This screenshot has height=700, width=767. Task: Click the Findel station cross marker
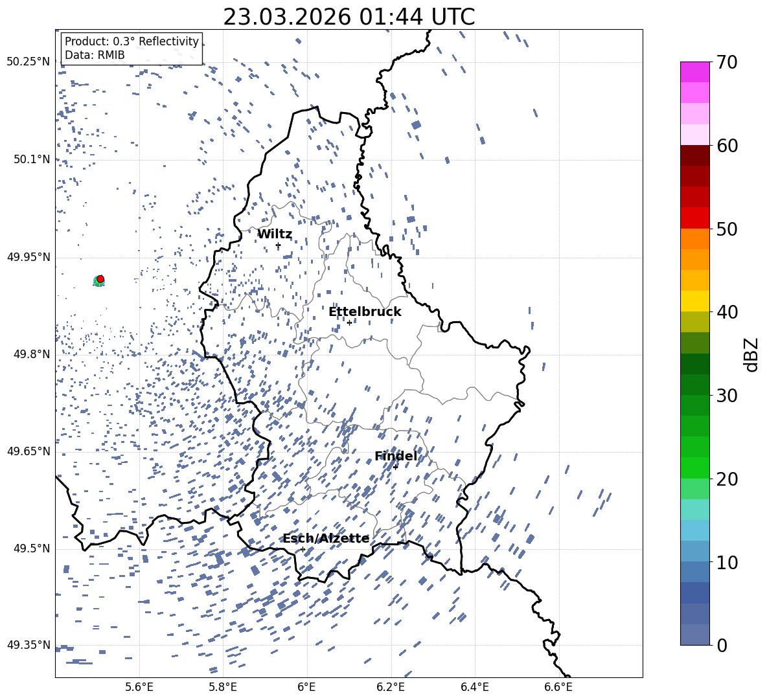pos(395,467)
